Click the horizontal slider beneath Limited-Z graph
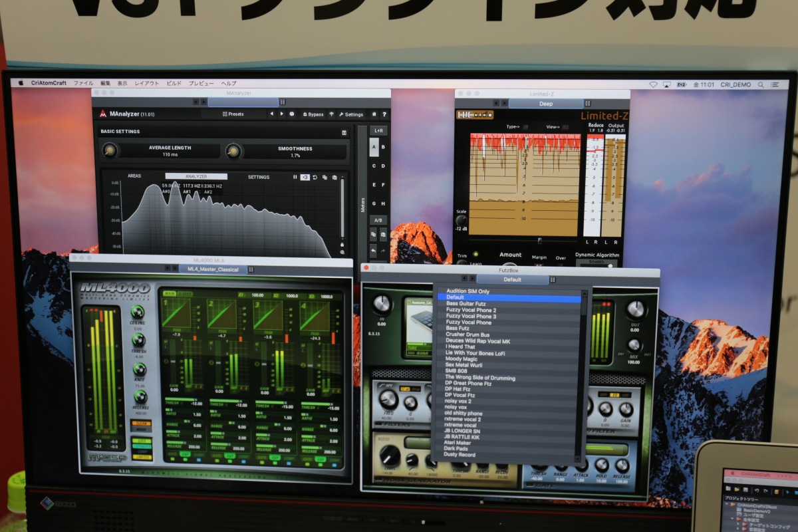 pyautogui.click(x=539, y=241)
